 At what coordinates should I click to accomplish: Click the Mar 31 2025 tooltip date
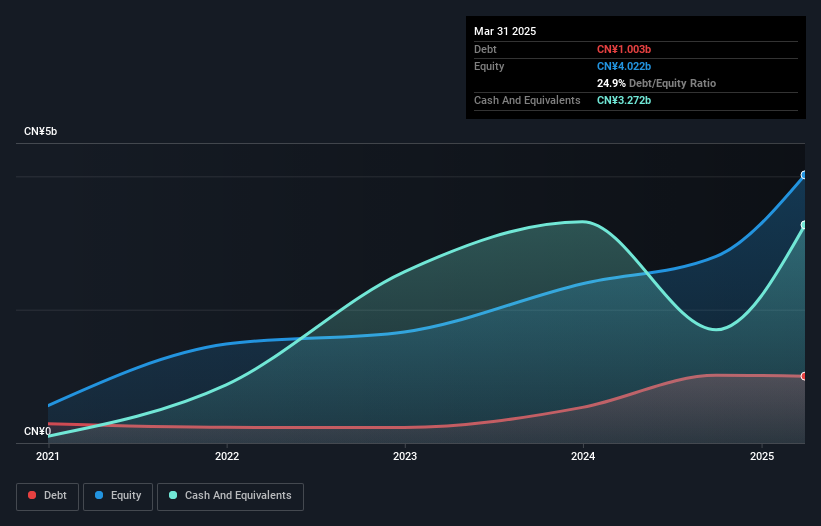coord(505,31)
